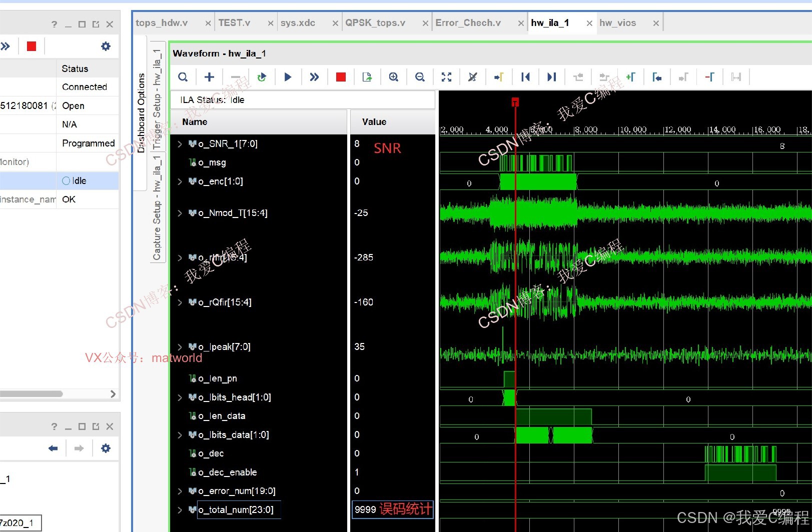Click the stop red square in hardware panel
Viewport: 812px width, 532px height.
tap(32, 46)
